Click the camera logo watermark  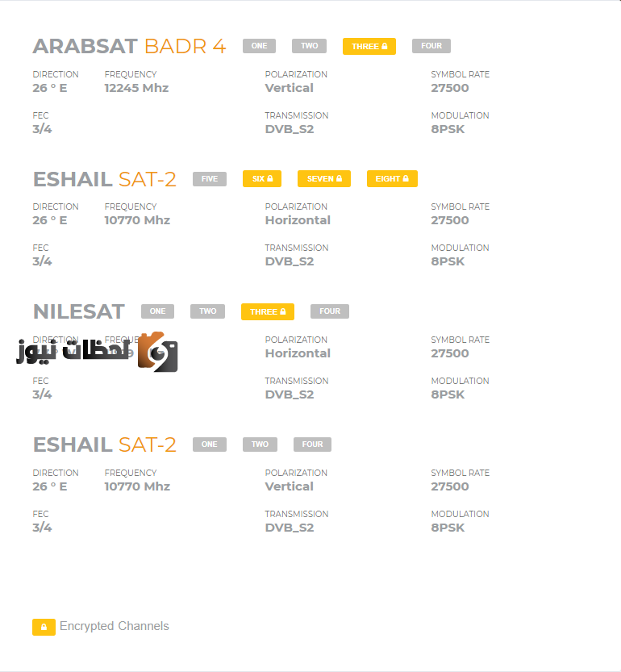158,352
